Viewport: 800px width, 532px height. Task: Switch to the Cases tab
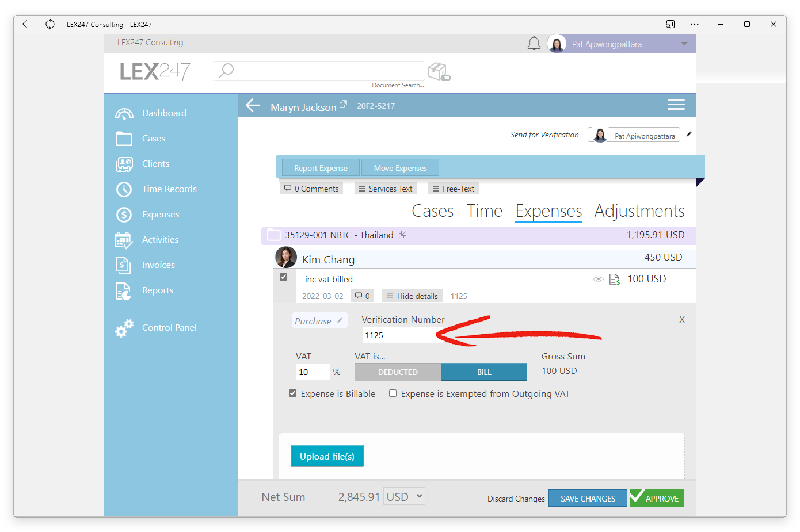[433, 211]
